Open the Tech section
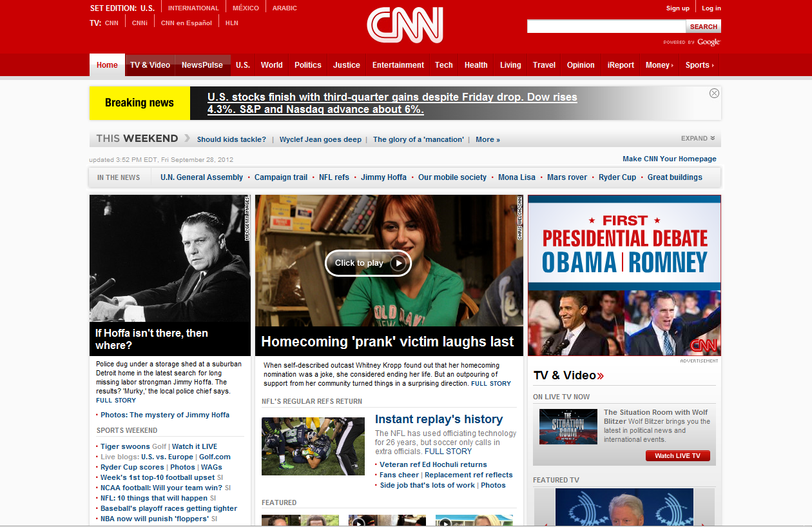This screenshot has height=527, width=812. tap(444, 65)
